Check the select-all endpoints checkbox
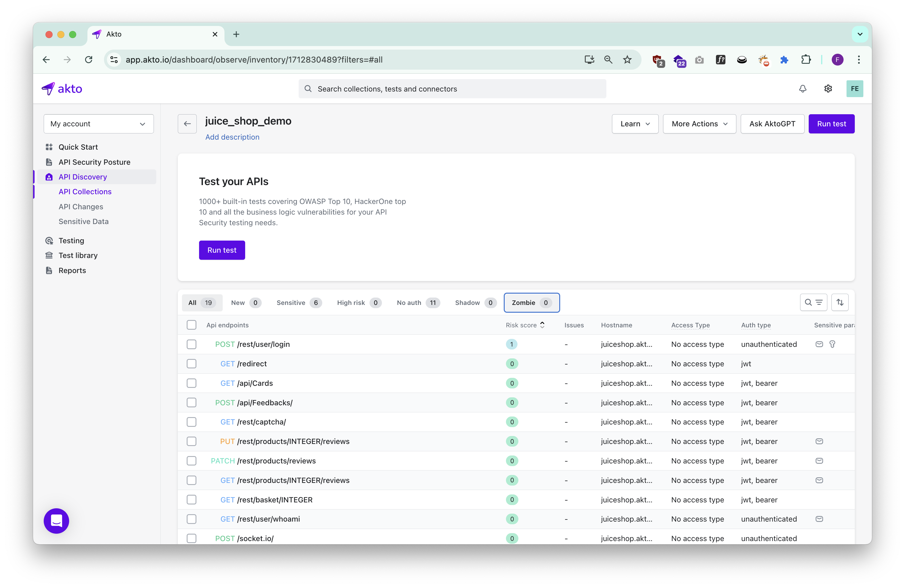The image size is (905, 588). 191,325
